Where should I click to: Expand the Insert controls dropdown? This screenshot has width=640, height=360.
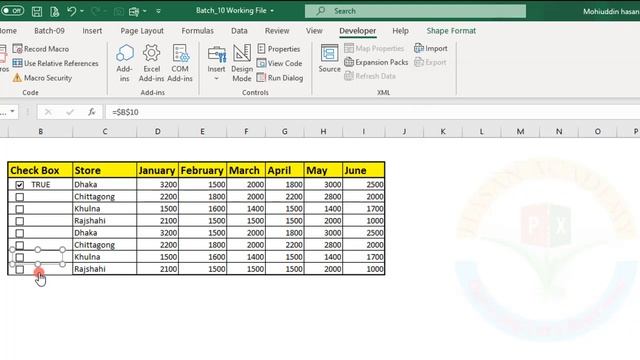216,78
